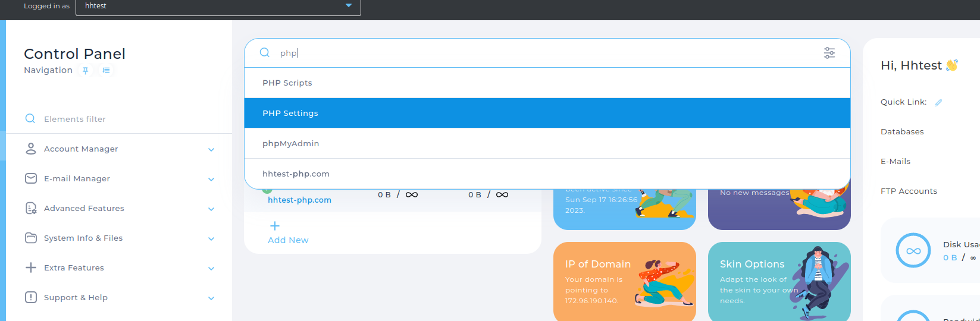
Task: Click the Control Panel heading
Action: point(74,54)
